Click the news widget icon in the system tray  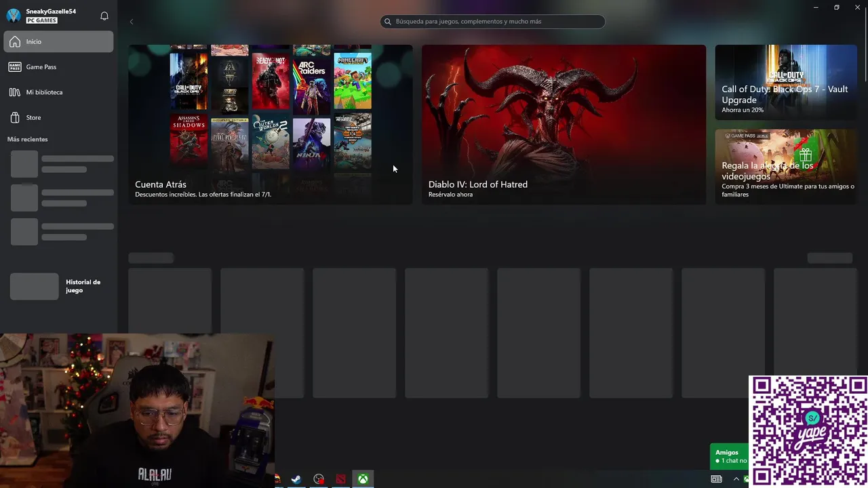pyautogui.click(x=716, y=479)
